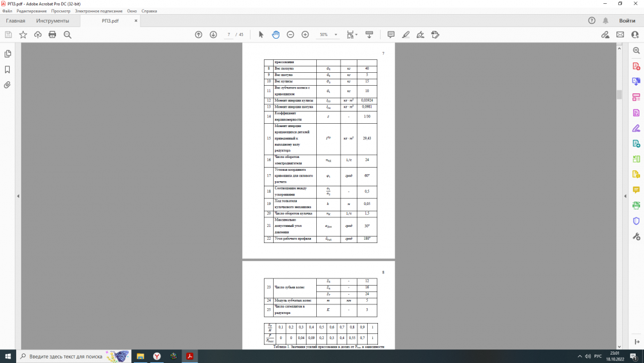The image size is (644, 363).
Task: Open the search magnifier in right pane
Action: (636, 50)
